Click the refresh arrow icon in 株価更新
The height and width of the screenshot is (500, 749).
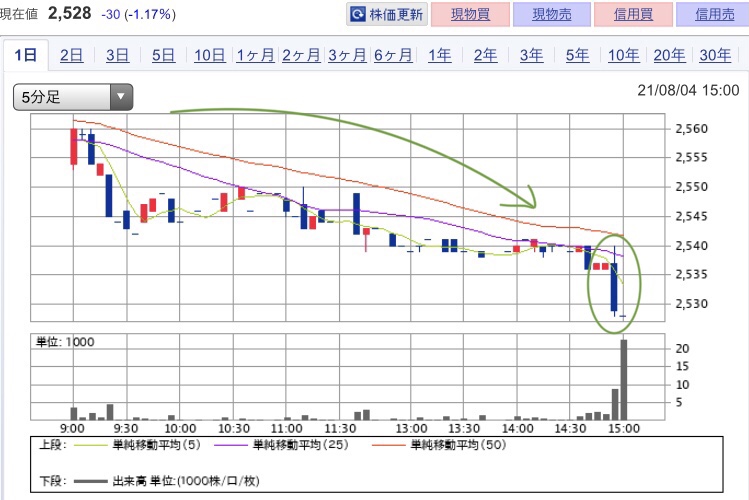coord(358,14)
